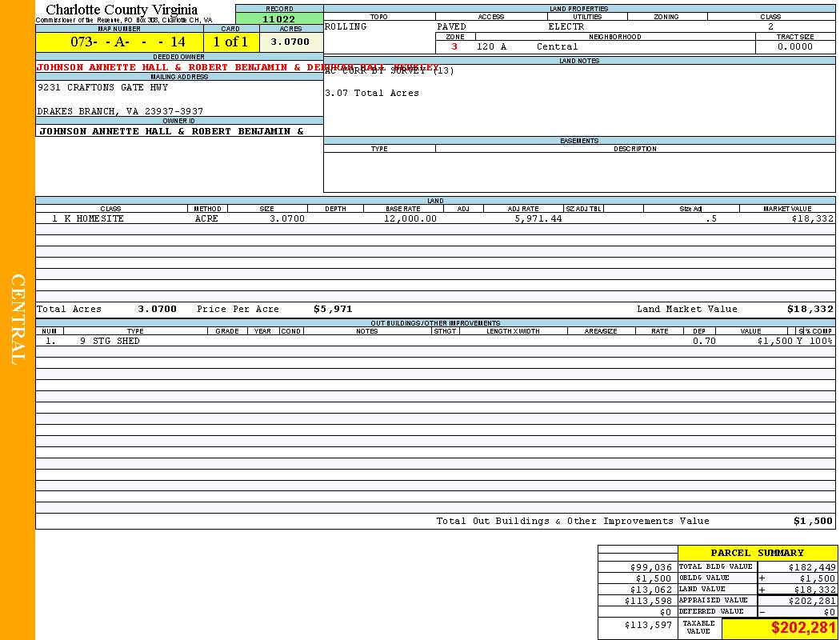
Task: Click the taxable value $202,281
Action: pos(803,628)
